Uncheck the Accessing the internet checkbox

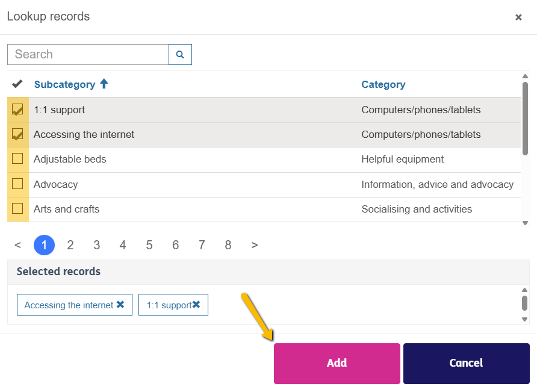coord(17,134)
